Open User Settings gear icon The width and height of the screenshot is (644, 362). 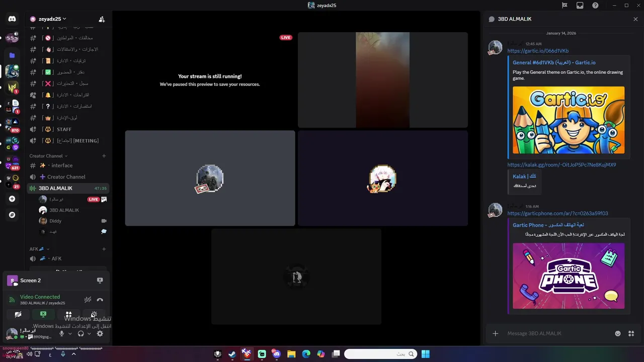(x=100, y=333)
